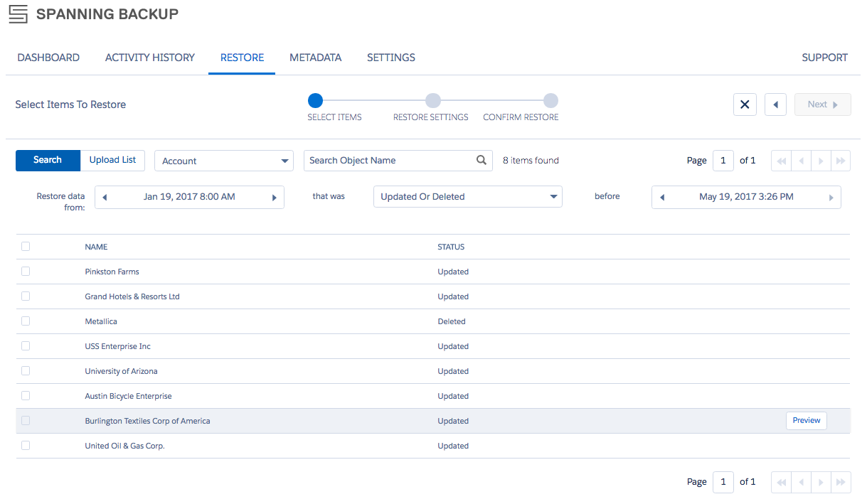Select the RESTORE SETTINGS step circle
The height and width of the screenshot is (504, 867).
(433, 101)
